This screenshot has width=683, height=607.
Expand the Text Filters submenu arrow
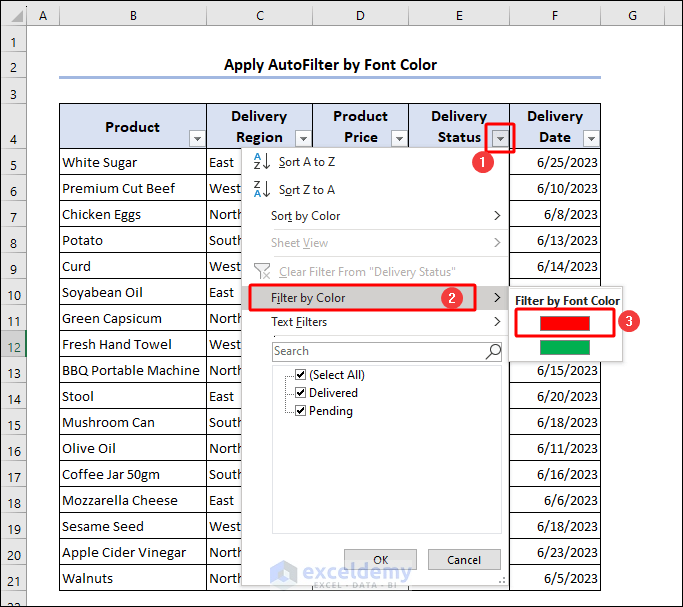[497, 322]
